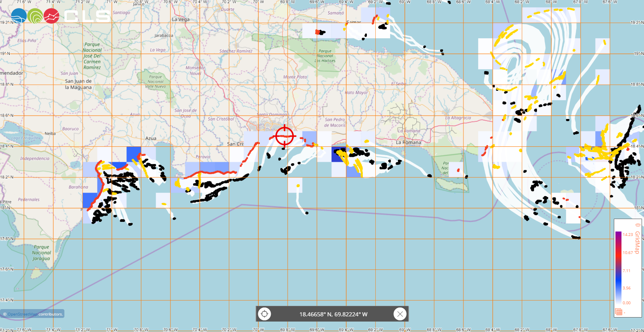Screen dimensions: 644x332
Task: Click the Pedernales map label
Action: [29, 199]
